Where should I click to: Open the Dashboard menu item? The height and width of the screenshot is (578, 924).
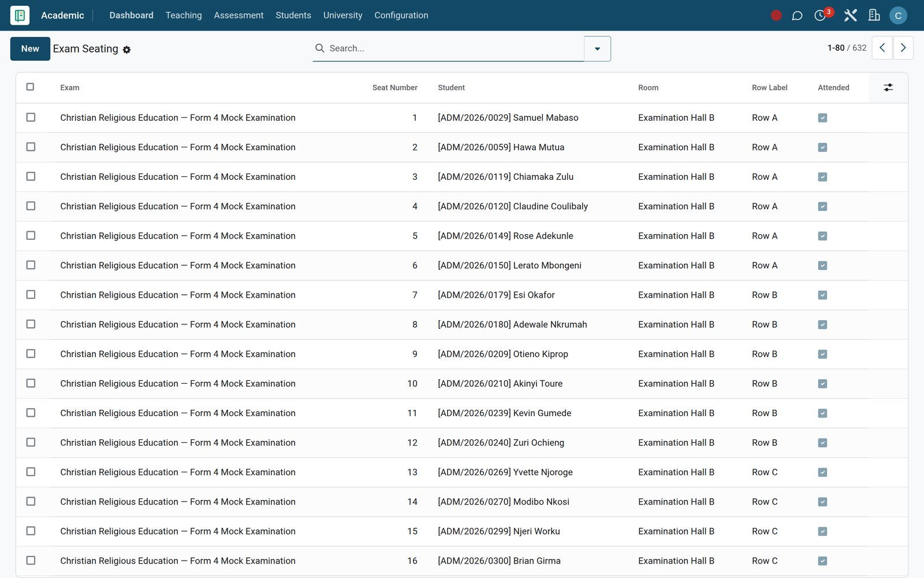tap(131, 15)
